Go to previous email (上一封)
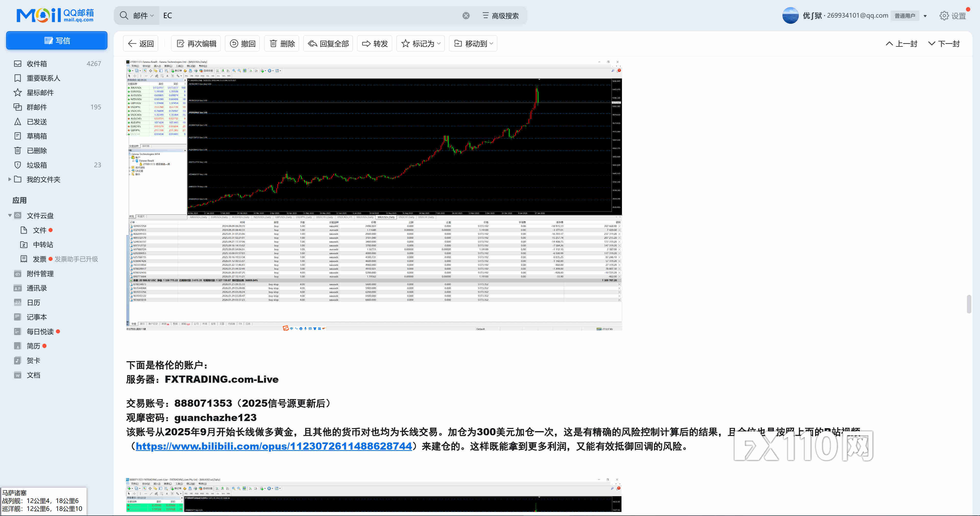 click(x=902, y=43)
